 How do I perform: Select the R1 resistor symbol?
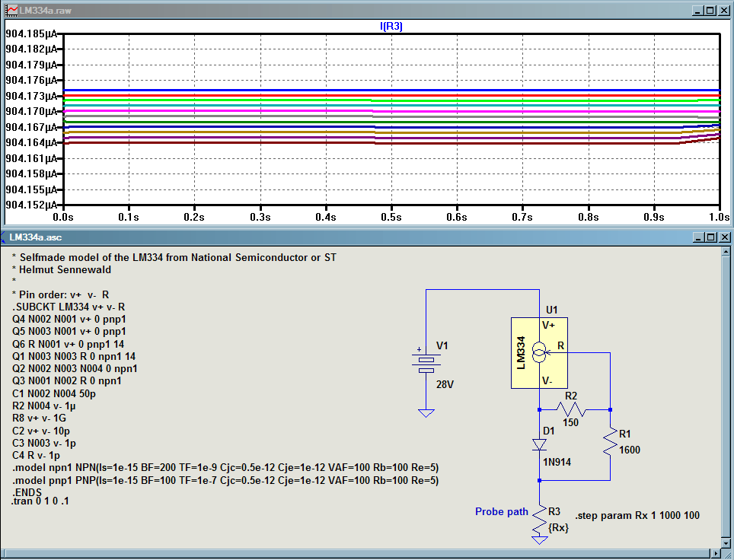[611, 443]
